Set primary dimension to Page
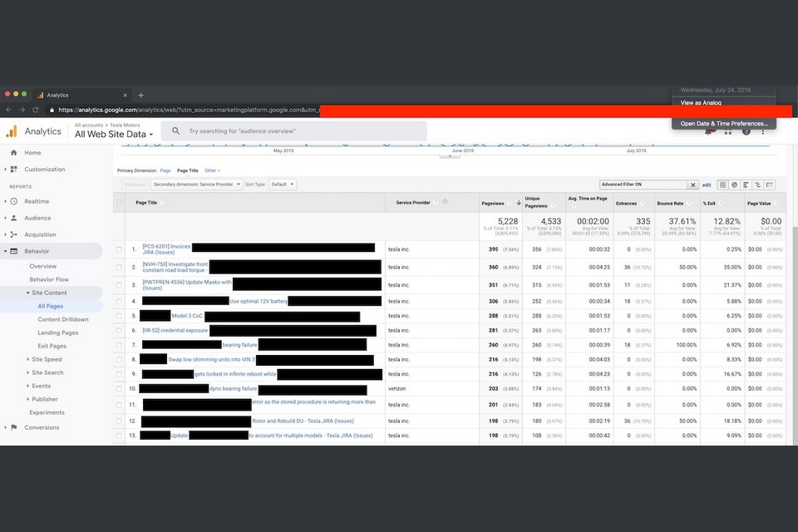The height and width of the screenshot is (532, 798). (x=165, y=170)
